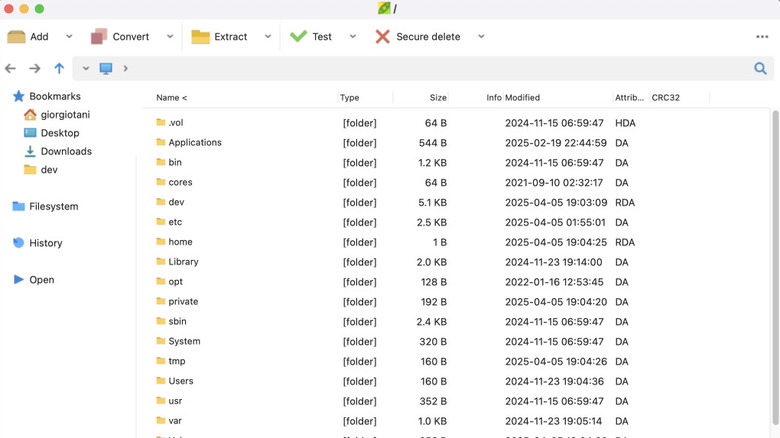This screenshot has height=438, width=780.
Task: Navigate back using the left arrow
Action: click(11, 68)
